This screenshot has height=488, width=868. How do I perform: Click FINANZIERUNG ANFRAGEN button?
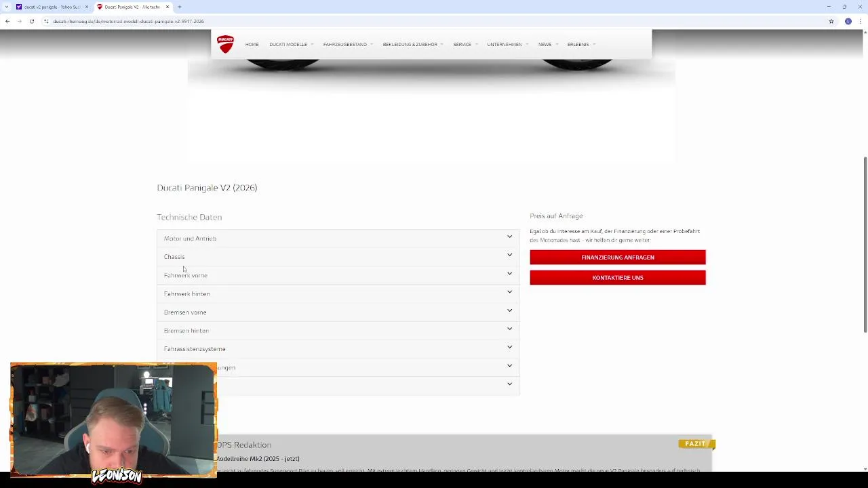click(618, 258)
